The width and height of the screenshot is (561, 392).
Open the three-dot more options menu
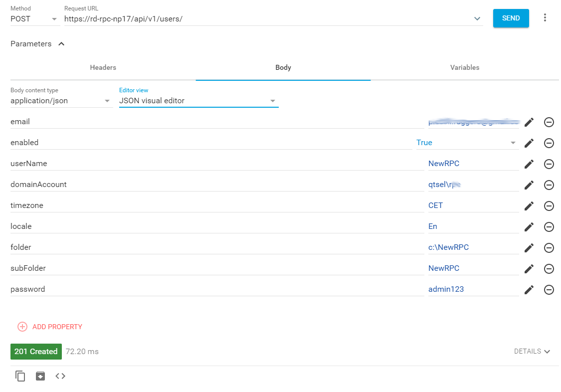(x=545, y=18)
